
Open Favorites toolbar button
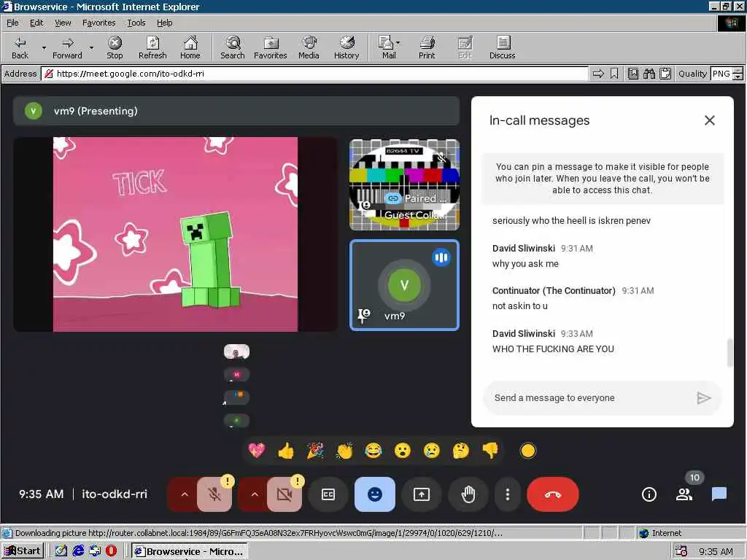click(270, 47)
